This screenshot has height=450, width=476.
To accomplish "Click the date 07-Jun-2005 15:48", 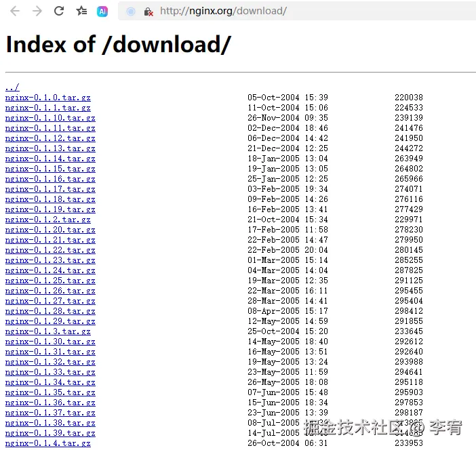I will click(x=287, y=392).
